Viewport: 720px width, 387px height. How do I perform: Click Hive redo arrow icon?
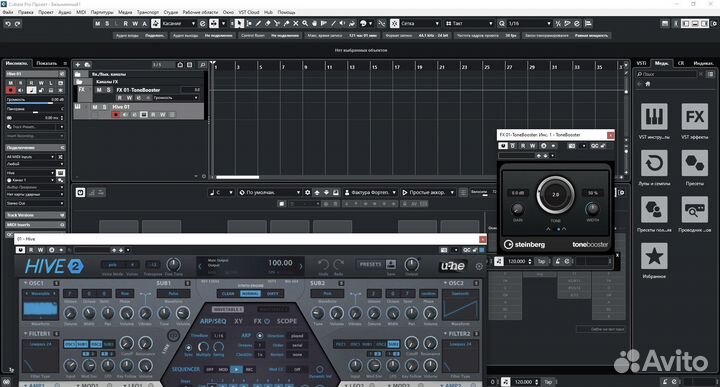(x=338, y=264)
